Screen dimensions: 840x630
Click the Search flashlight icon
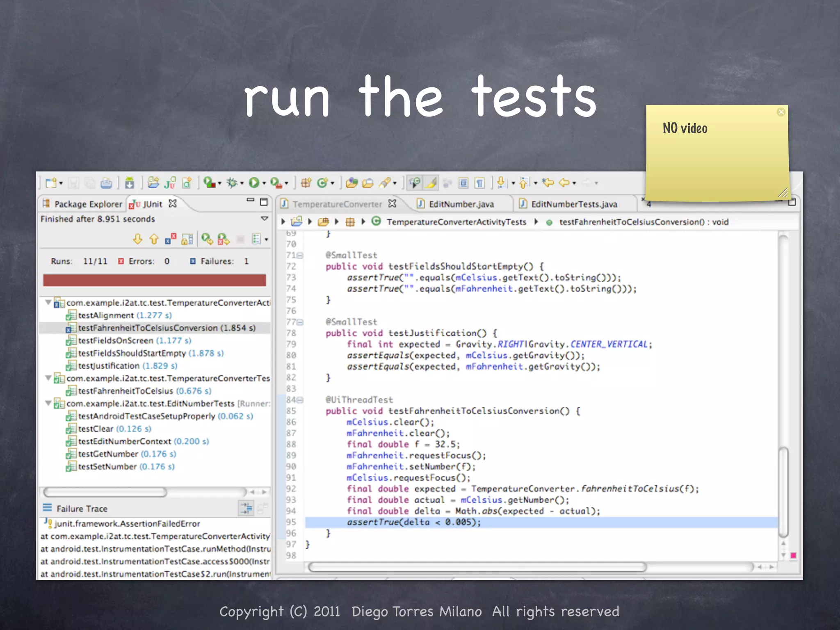(385, 183)
